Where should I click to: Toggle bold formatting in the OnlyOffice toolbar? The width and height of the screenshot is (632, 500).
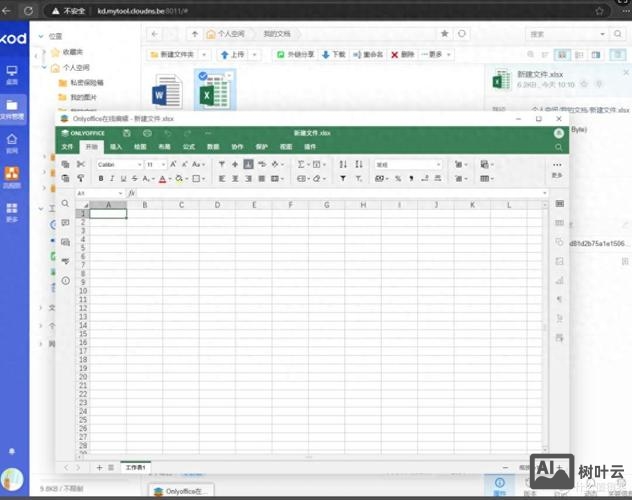pos(100,179)
